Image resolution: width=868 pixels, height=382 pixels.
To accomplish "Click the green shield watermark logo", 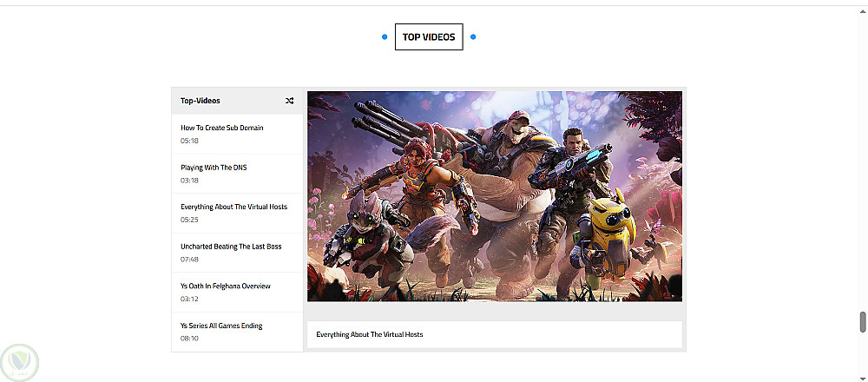I will click(x=20, y=363).
